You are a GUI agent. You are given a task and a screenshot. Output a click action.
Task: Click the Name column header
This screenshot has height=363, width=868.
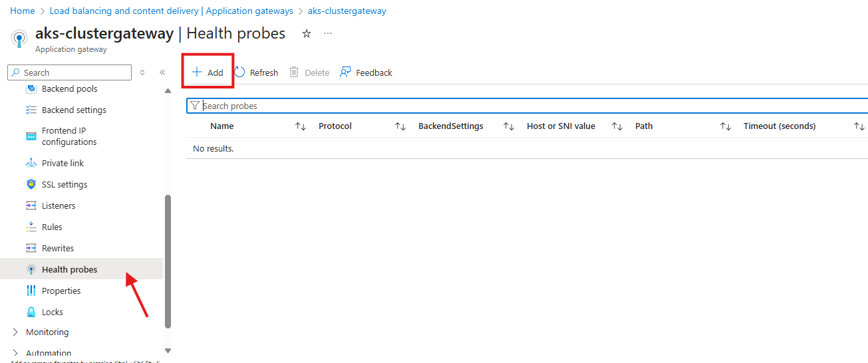(222, 126)
